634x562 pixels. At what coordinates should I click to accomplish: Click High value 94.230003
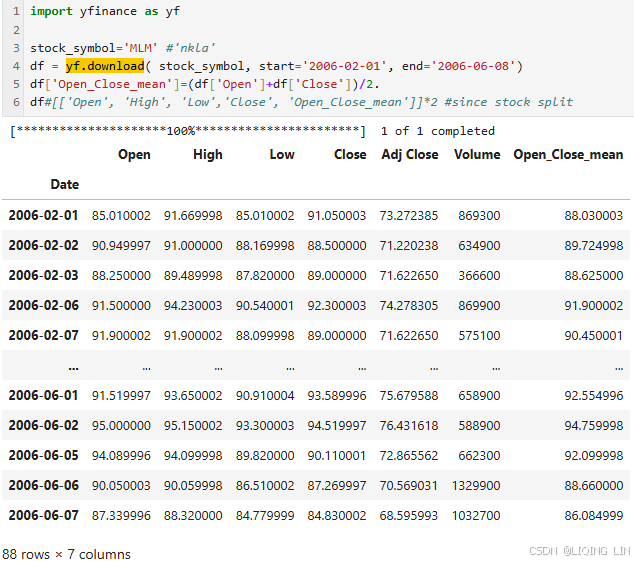[193, 306]
